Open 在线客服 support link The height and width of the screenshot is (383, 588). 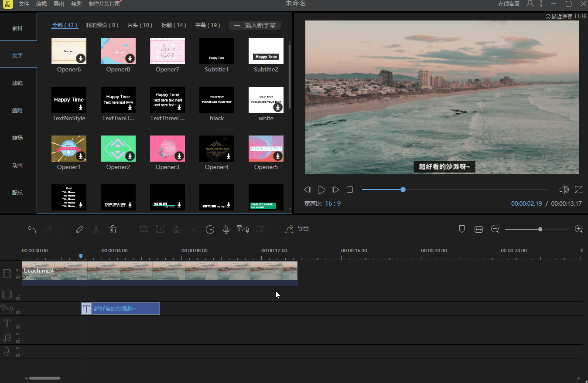pos(509,4)
